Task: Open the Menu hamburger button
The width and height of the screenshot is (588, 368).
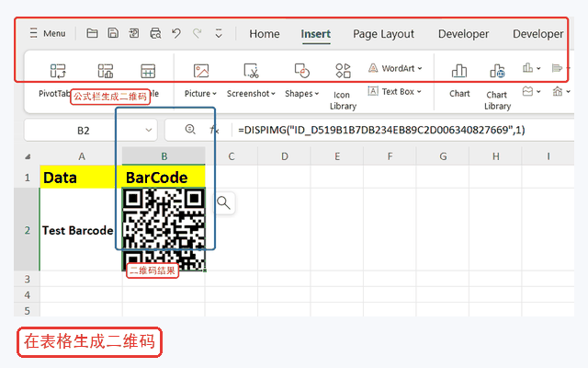Action: pos(47,33)
